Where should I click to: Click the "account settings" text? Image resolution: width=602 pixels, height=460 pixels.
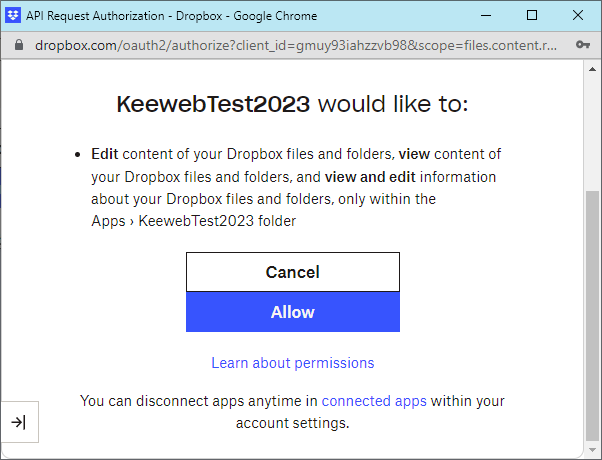click(x=292, y=423)
